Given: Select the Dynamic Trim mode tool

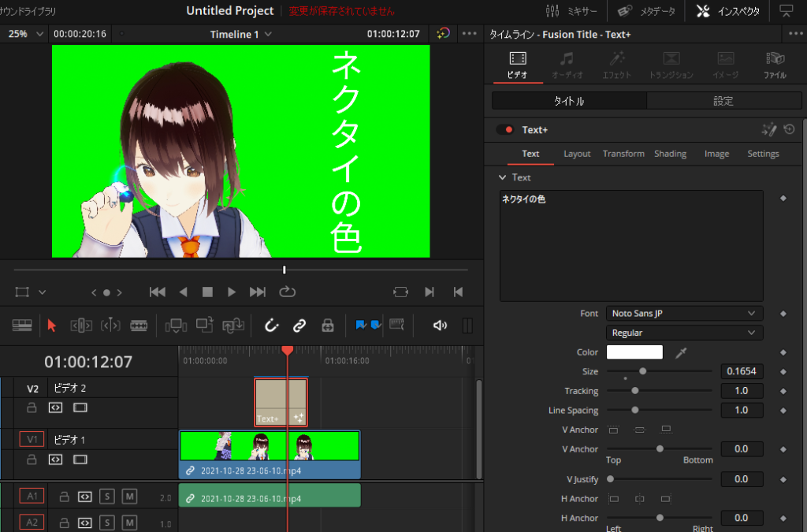Looking at the screenshot, I should tap(110, 326).
